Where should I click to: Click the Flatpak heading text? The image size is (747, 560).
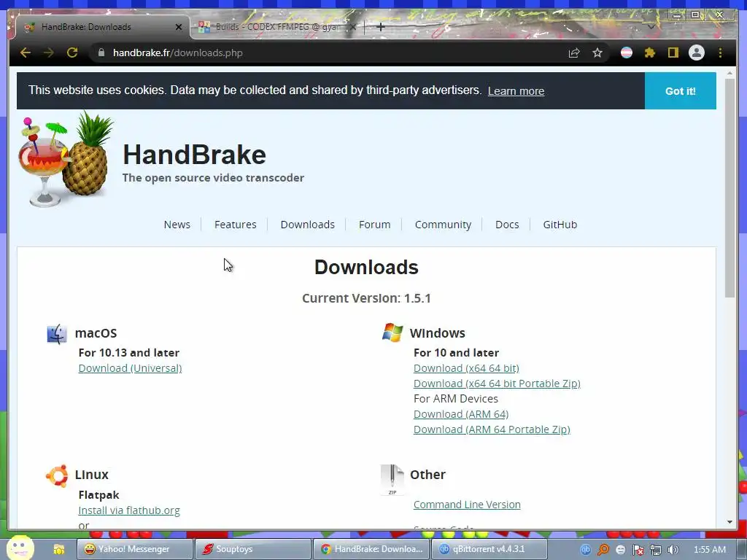click(x=98, y=495)
